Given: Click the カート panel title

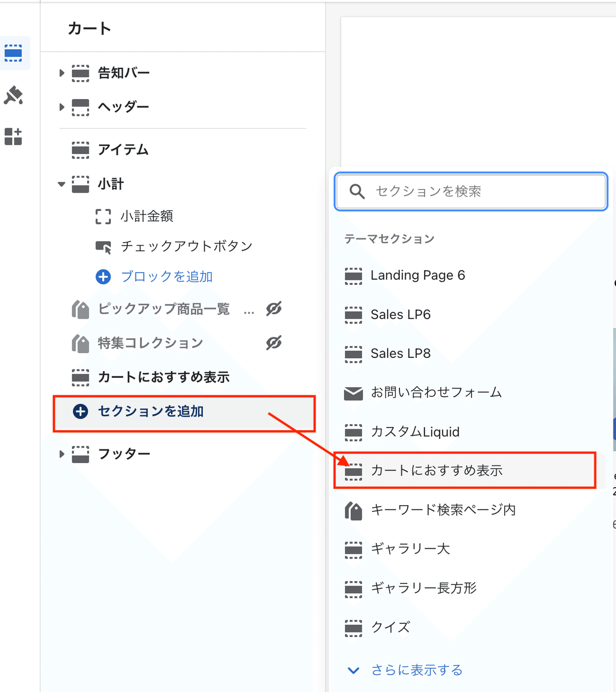Looking at the screenshot, I should coord(89,29).
